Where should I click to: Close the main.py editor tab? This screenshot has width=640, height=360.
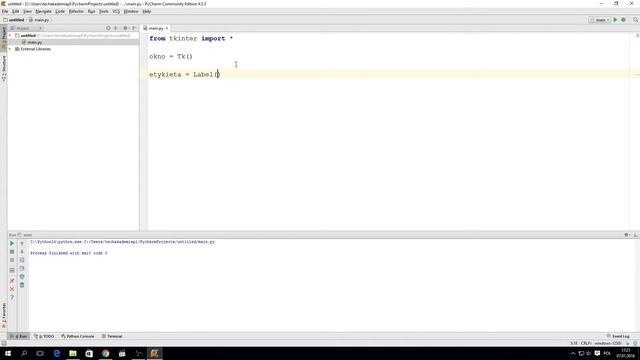tap(167, 28)
